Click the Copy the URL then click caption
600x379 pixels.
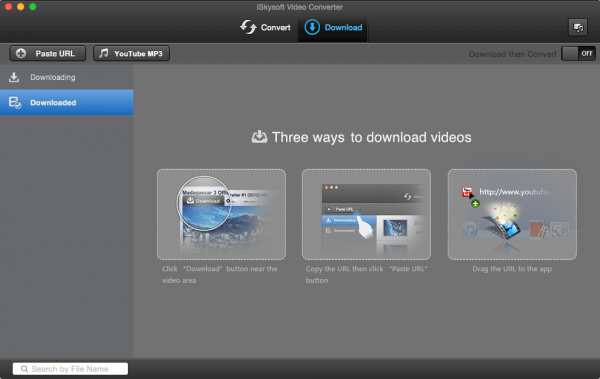pos(366,274)
